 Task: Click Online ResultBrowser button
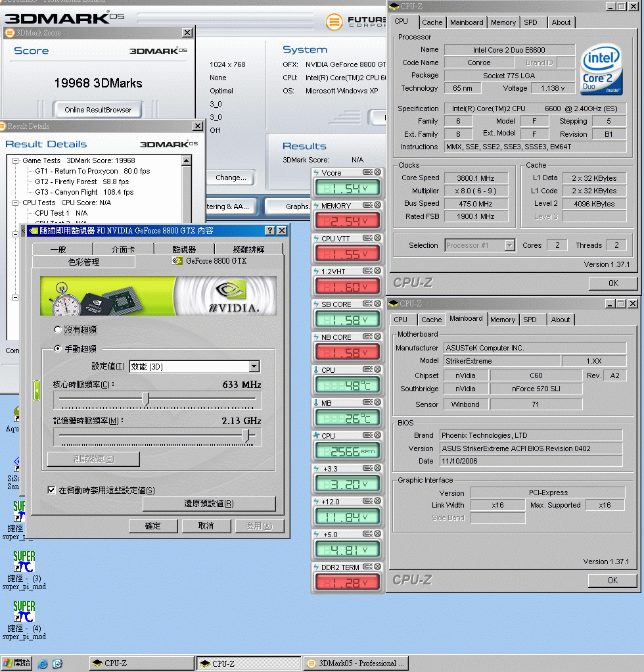[x=98, y=110]
